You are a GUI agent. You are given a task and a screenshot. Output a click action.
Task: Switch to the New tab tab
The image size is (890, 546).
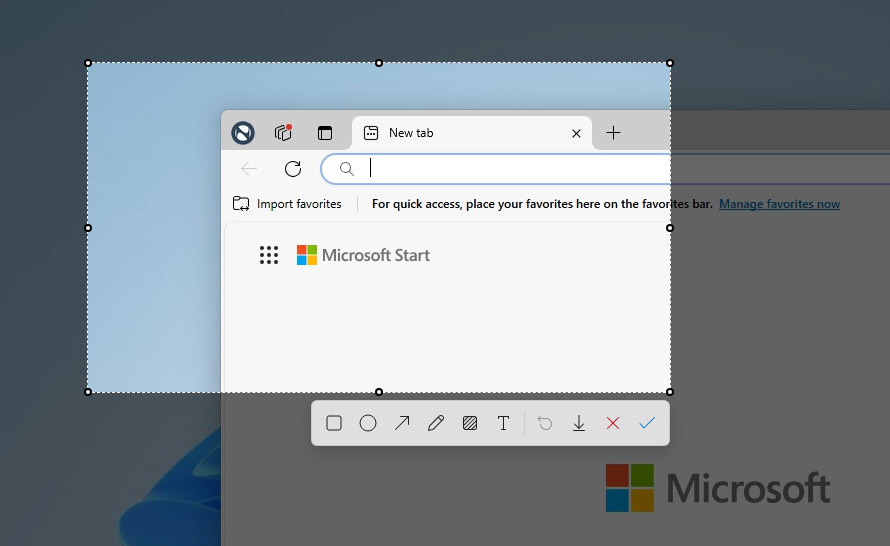472,133
